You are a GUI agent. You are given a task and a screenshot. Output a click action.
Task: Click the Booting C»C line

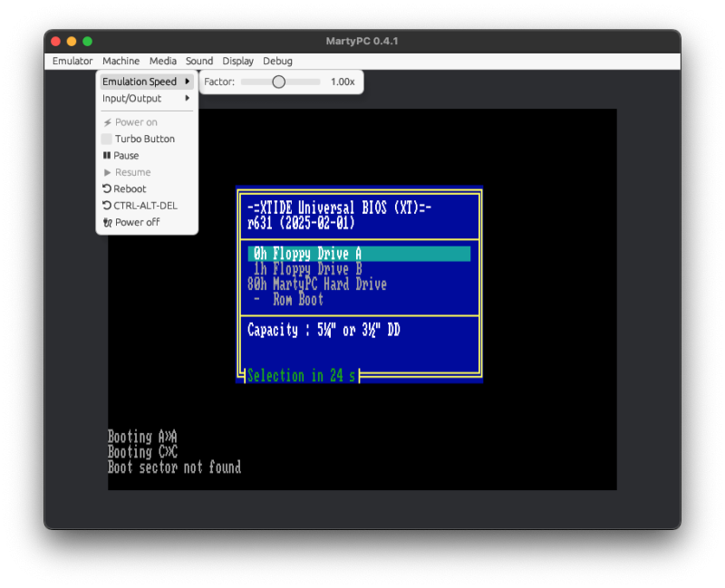click(x=142, y=451)
